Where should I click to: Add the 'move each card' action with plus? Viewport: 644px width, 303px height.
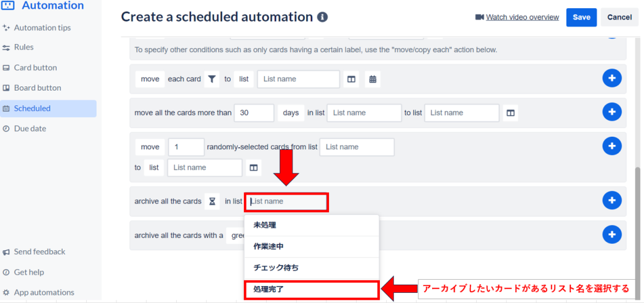[x=611, y=79]
